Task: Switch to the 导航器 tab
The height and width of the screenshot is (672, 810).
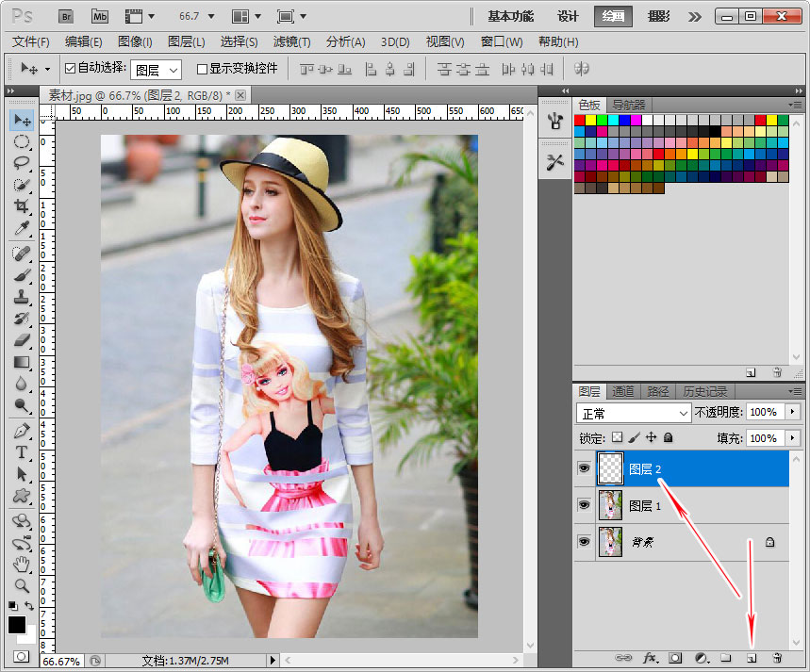Action: [x=629, y=105]
